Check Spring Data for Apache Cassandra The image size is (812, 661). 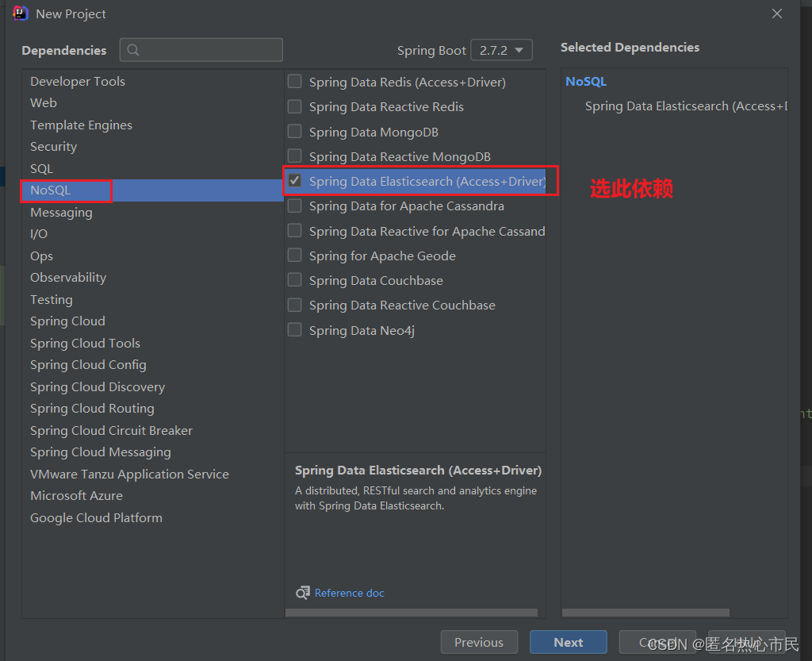click(294, 206)
